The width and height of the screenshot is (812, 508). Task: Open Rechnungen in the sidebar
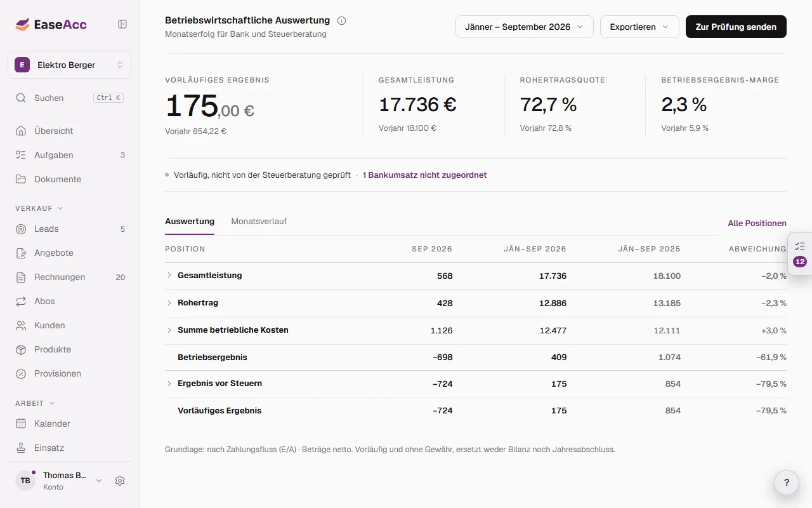pyautogui.click(x=70, y=277)
